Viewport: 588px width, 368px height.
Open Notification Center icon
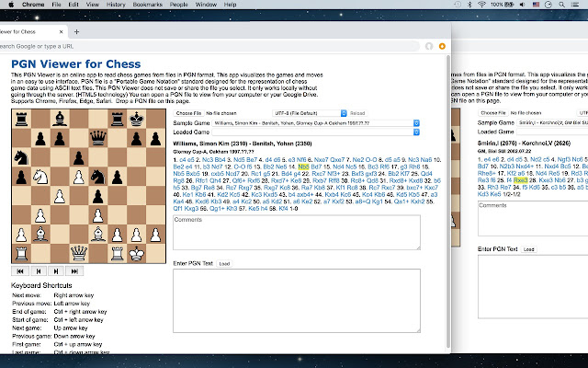tap(574, 5)
